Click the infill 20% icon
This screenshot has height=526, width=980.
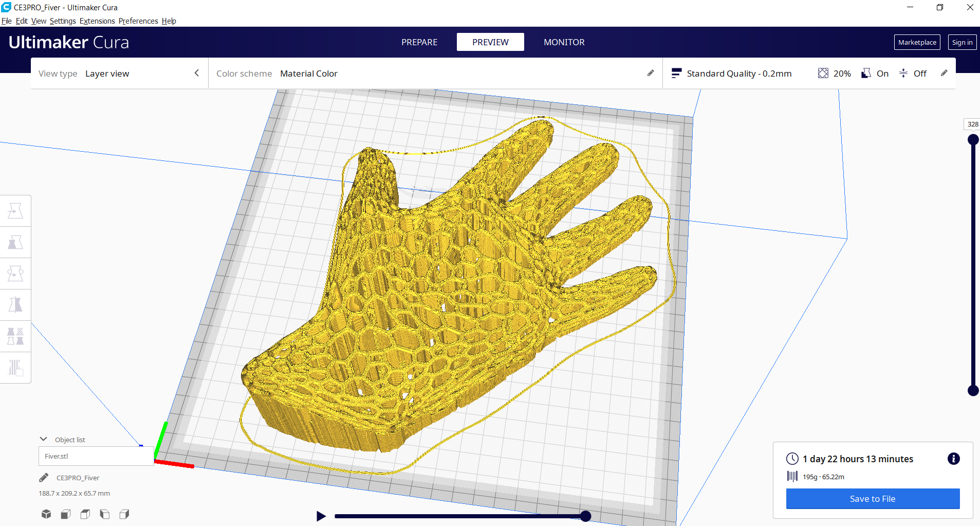coord(823,73)
